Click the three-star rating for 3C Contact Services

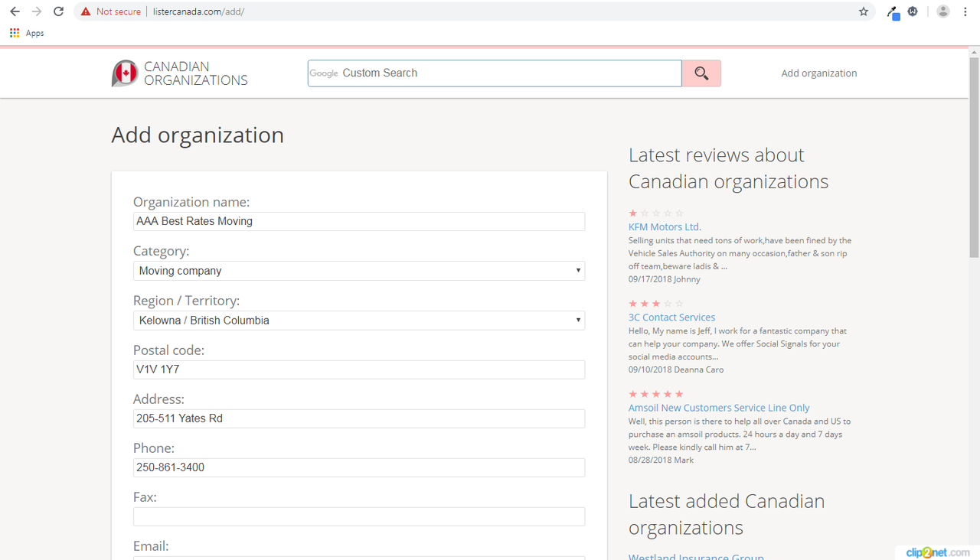[x=656, y=304]
